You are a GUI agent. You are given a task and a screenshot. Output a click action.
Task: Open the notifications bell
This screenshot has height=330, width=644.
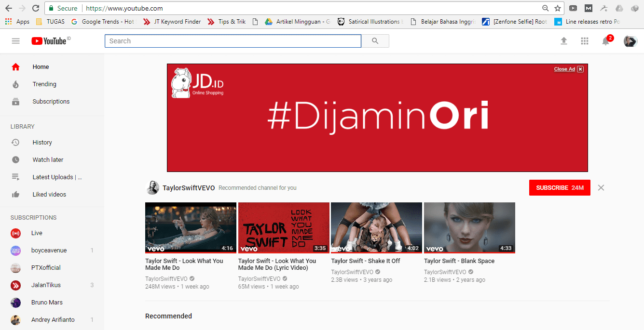pos(606,41)
